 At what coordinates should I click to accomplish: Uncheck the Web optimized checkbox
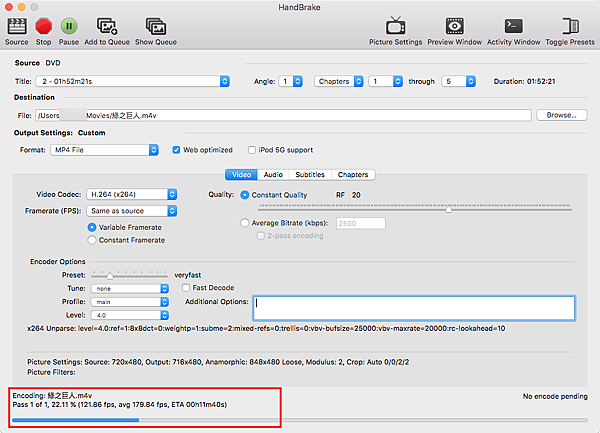[176, 150]
